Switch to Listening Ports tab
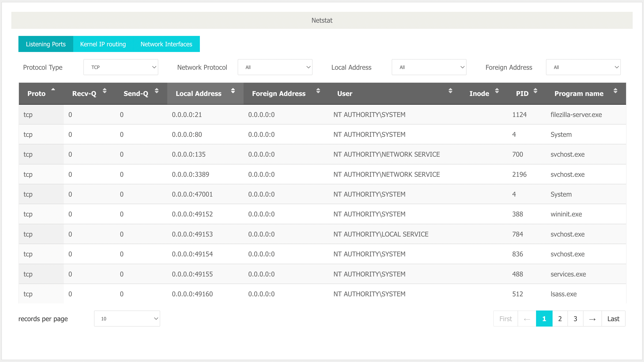Screen dimensions: 644x362 tap(46, 44)
